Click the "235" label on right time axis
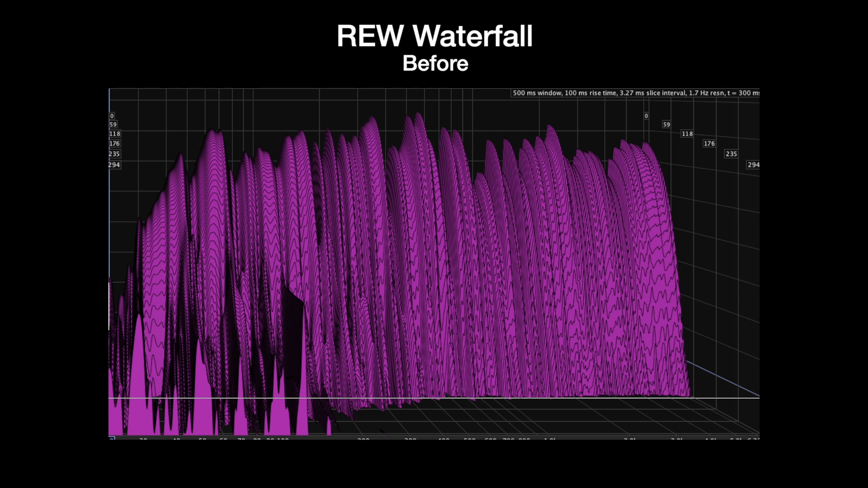The image size is (868, 488). pos(731,154)
